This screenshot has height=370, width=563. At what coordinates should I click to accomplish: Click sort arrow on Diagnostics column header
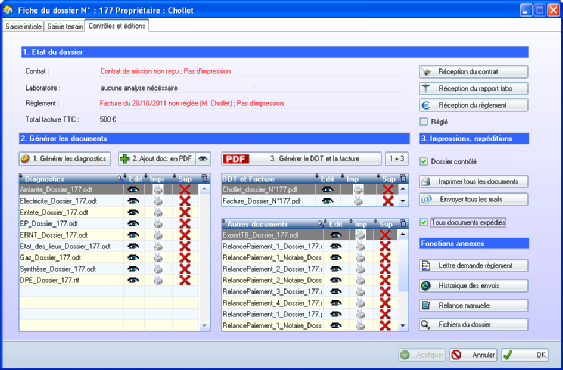[21, 176]
